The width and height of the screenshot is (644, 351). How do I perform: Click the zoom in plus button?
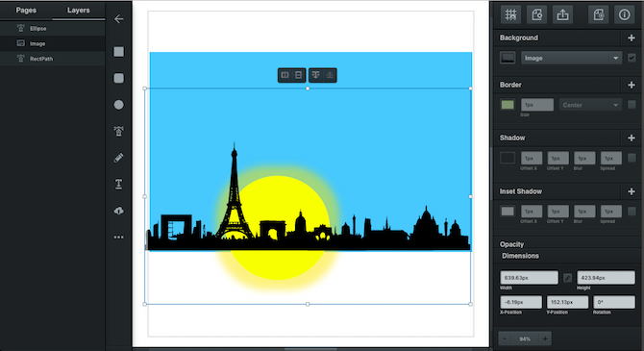click(x=545, y=338)
